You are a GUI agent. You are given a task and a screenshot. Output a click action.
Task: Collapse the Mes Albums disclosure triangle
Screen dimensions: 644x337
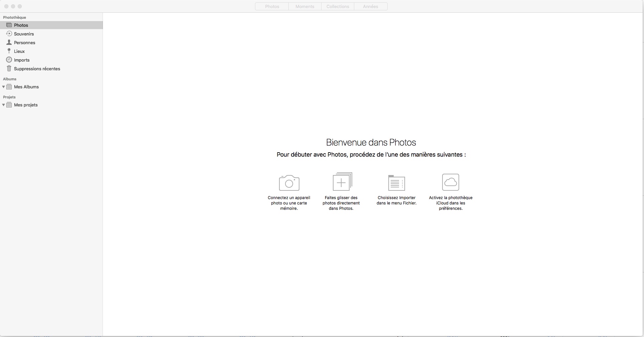point(3,87)
